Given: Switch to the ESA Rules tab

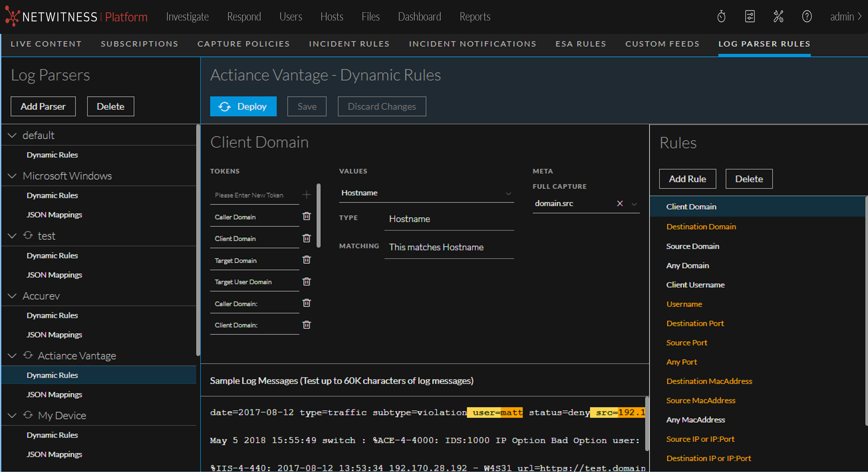Looking at the screenshot, I should click(581, 44).
